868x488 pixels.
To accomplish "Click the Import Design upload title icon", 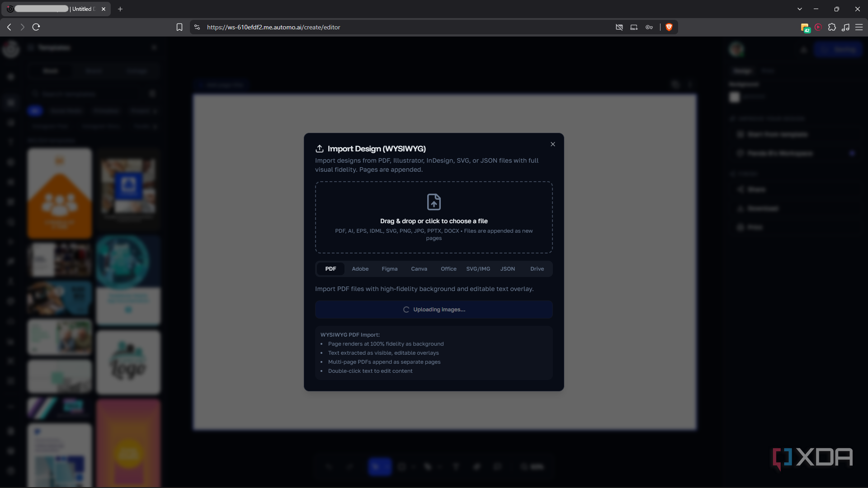I will 320,149.
